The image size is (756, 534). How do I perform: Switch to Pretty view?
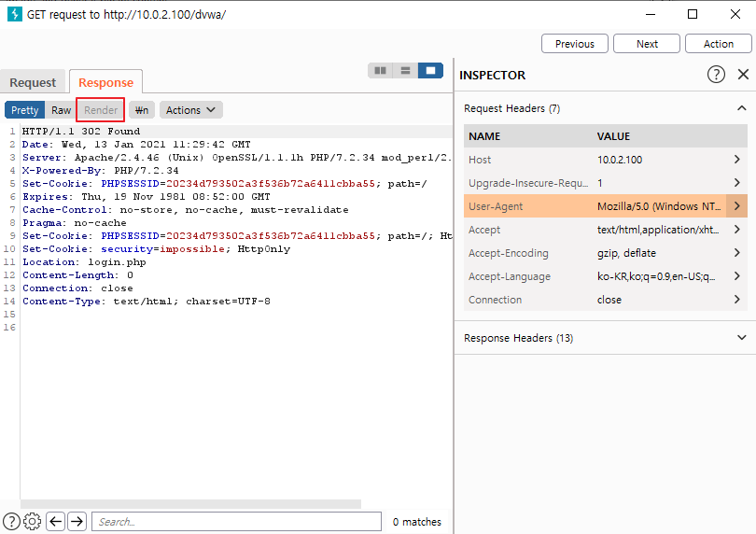(x=24, y=110)
